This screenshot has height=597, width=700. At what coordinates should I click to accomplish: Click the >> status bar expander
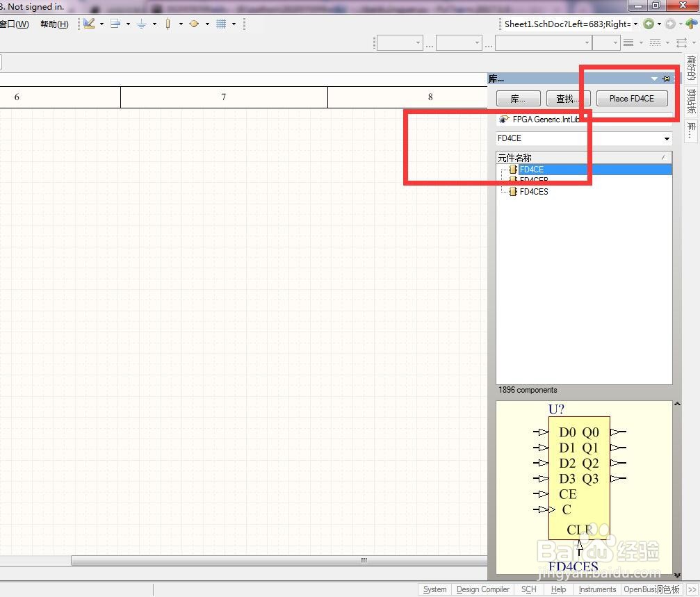click(692, 589)
